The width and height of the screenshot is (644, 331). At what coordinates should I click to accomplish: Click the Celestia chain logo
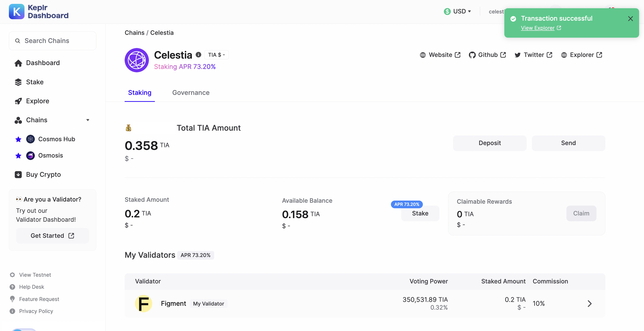coord(137,60)
